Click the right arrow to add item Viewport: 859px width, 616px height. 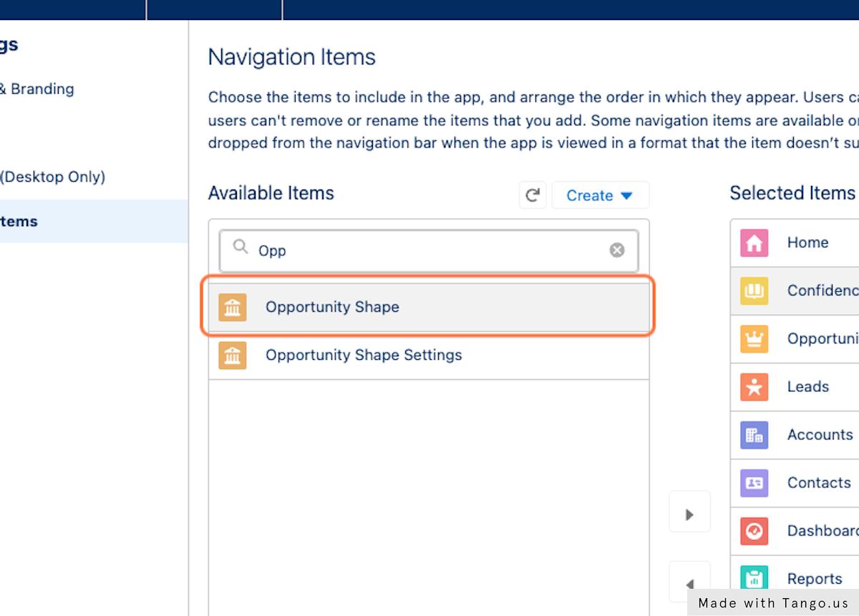[x=689, y=514]
